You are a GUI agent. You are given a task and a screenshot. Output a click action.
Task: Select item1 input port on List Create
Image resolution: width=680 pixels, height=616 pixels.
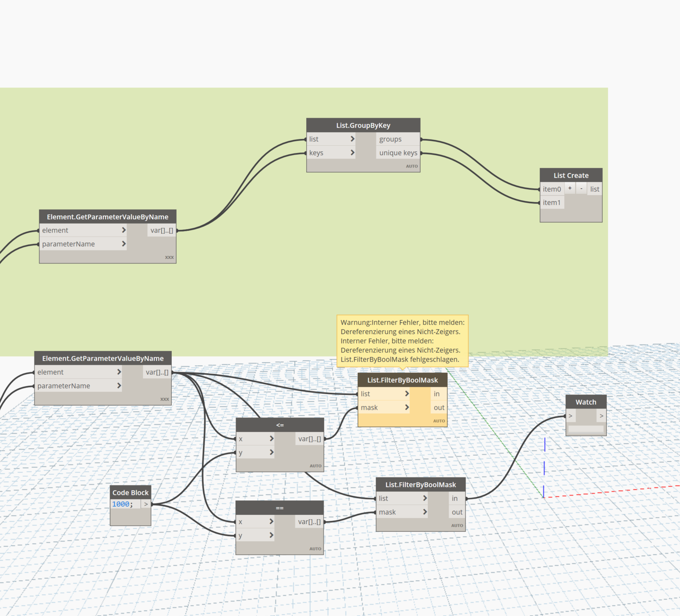coord(552,203)
